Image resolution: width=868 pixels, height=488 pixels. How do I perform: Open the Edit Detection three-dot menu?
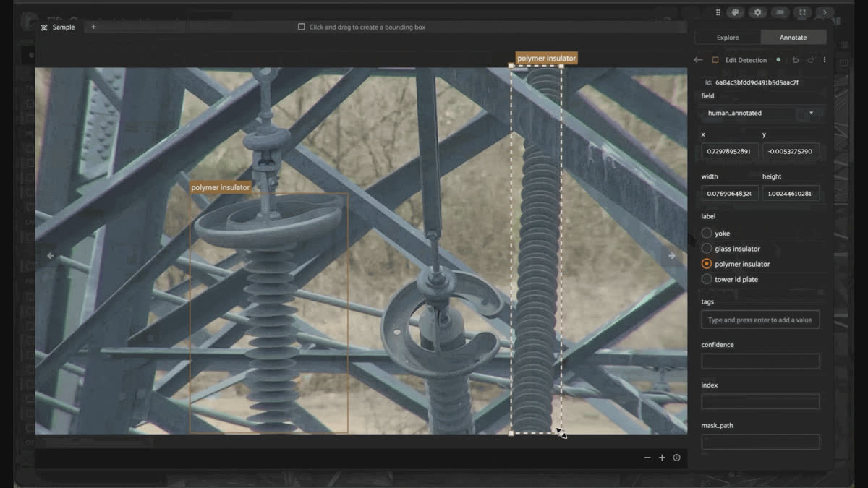pos(825,60)
